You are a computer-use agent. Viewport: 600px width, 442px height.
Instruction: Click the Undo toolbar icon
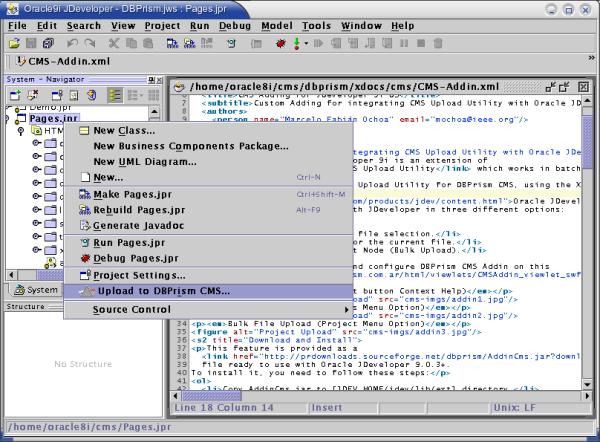(72, 43)
